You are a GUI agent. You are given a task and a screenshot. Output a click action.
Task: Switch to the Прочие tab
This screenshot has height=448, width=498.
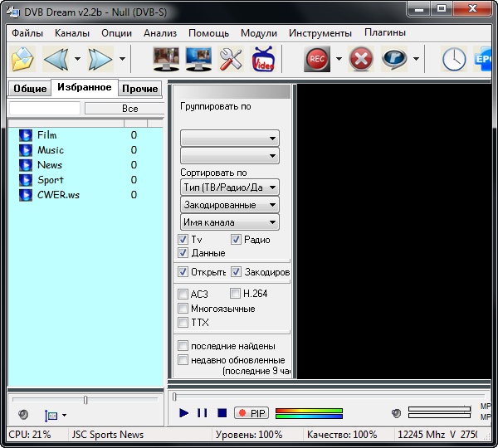click(x=139, y=89)
